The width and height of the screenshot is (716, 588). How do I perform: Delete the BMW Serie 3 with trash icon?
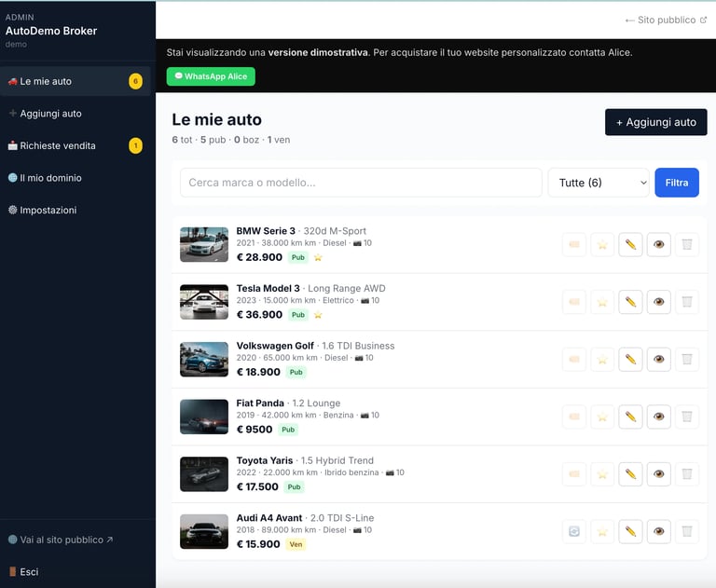687,245
